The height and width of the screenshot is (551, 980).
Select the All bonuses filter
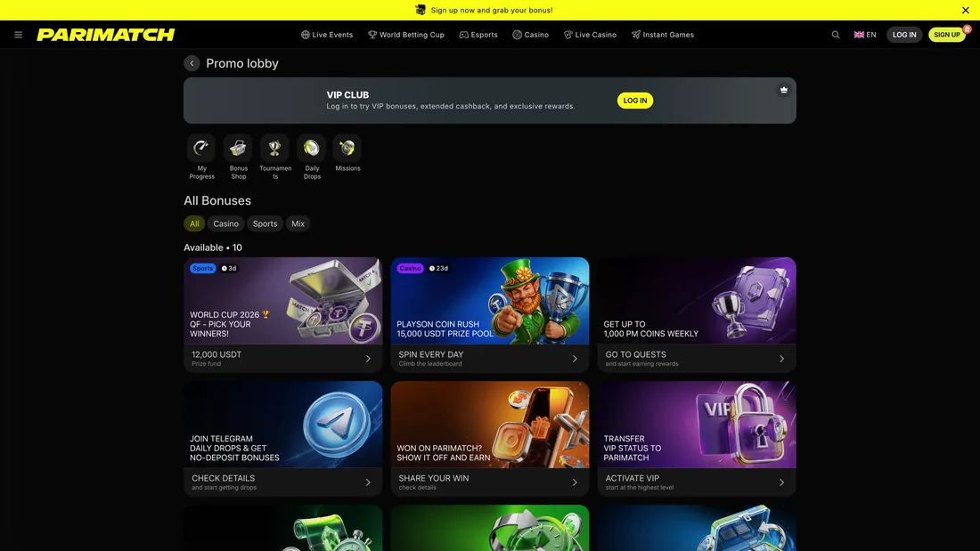coord(194,223)
